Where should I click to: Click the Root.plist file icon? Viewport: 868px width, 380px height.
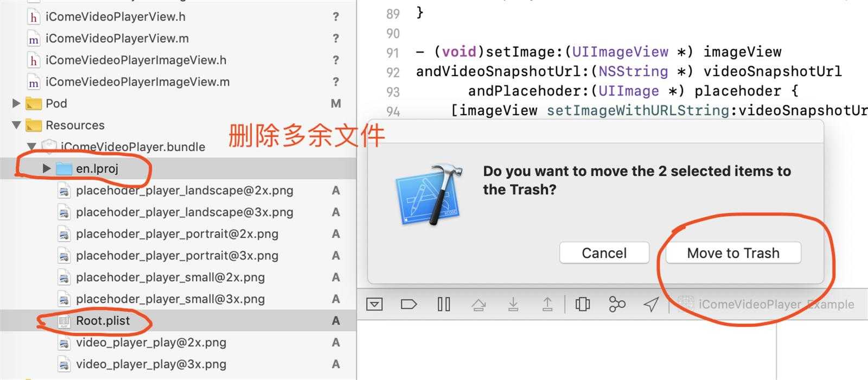(64, 321)
